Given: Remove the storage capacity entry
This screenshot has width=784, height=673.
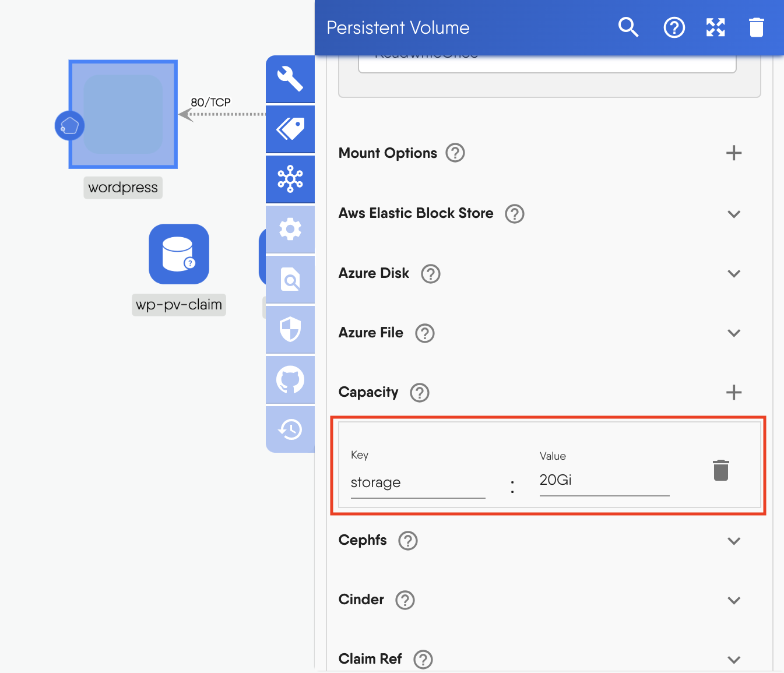Looking at the screenshot, I should (x=720, y=470).
